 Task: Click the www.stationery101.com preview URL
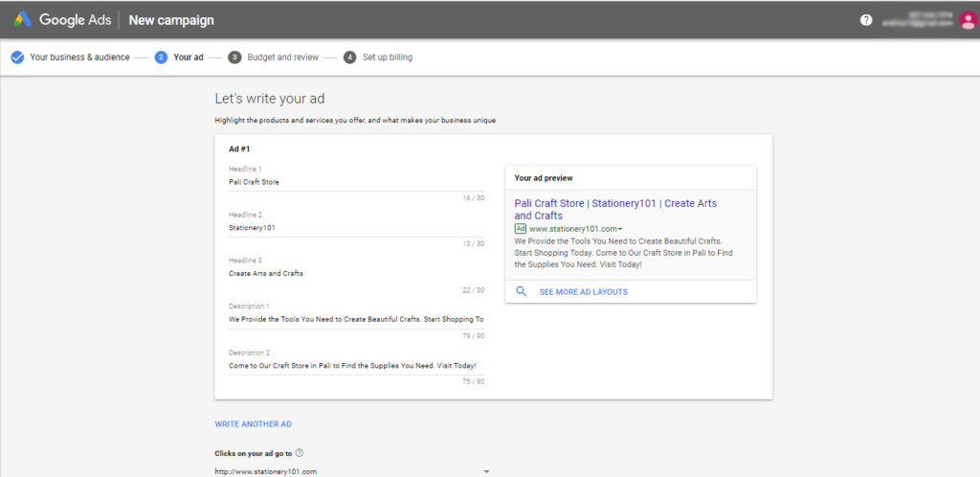(x=573, y=229)
